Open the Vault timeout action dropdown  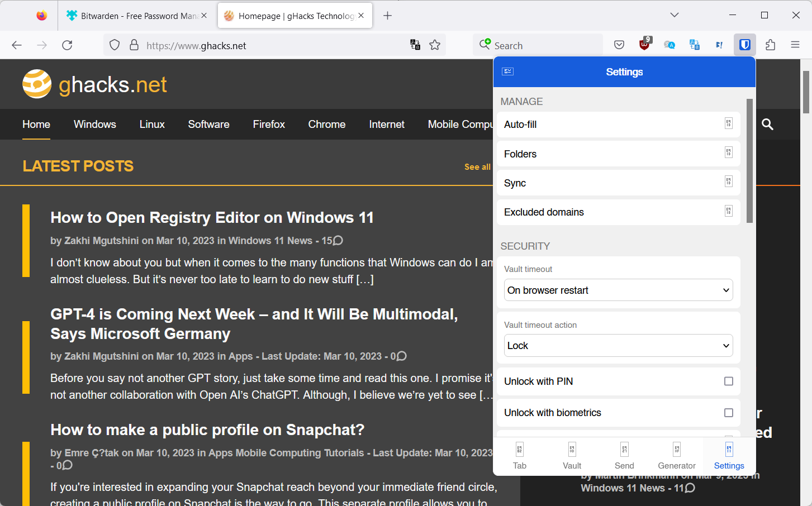[618, 346]
